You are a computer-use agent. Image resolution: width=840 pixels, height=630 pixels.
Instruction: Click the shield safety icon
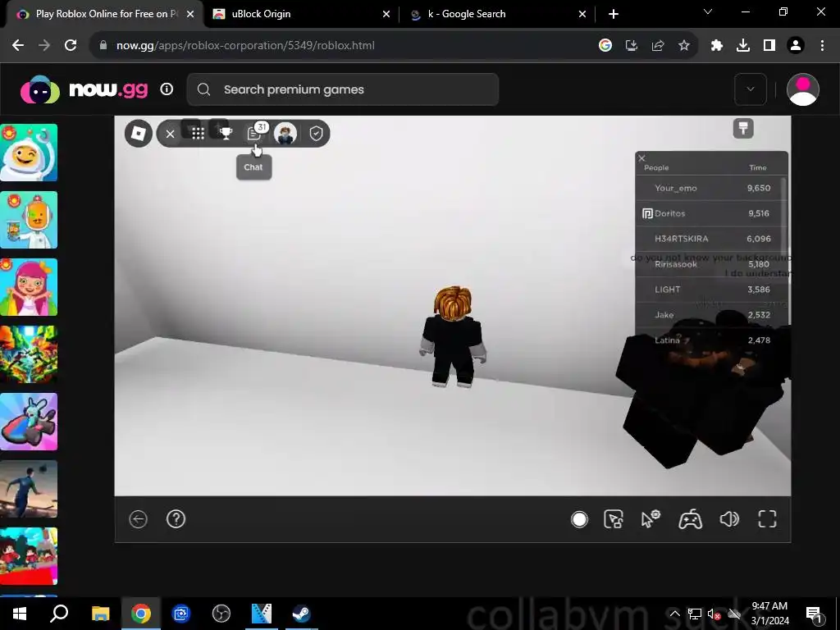[316, 134]
